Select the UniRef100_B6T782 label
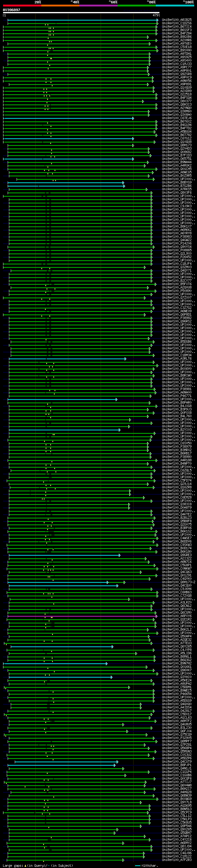 click(176, 135)
